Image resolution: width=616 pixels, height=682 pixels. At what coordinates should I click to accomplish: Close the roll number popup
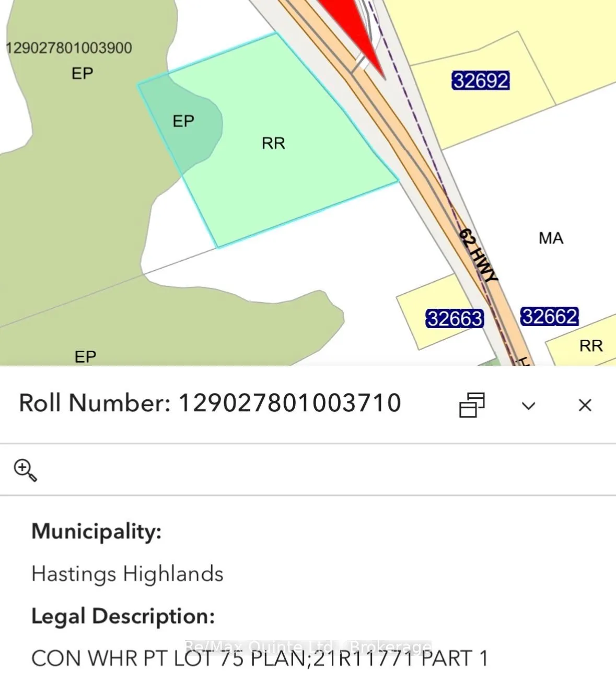coord(585,405)
